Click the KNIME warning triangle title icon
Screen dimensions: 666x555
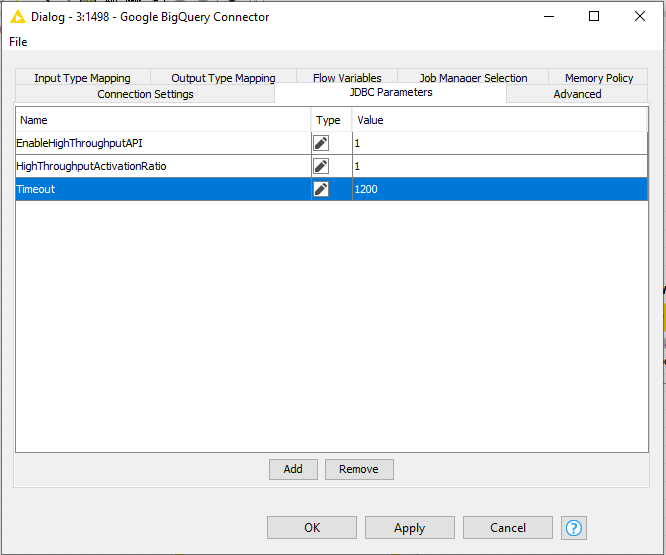pos(18,17)
